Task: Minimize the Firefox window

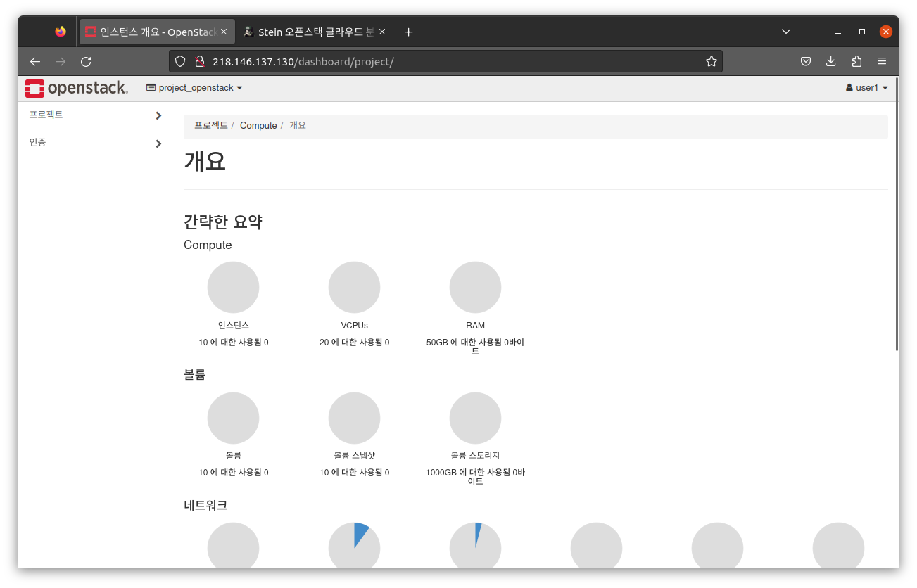Action: (838, 32)
